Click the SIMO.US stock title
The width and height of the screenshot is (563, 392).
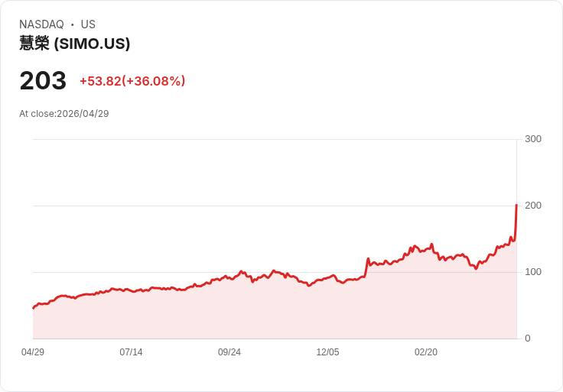point(74,44)
